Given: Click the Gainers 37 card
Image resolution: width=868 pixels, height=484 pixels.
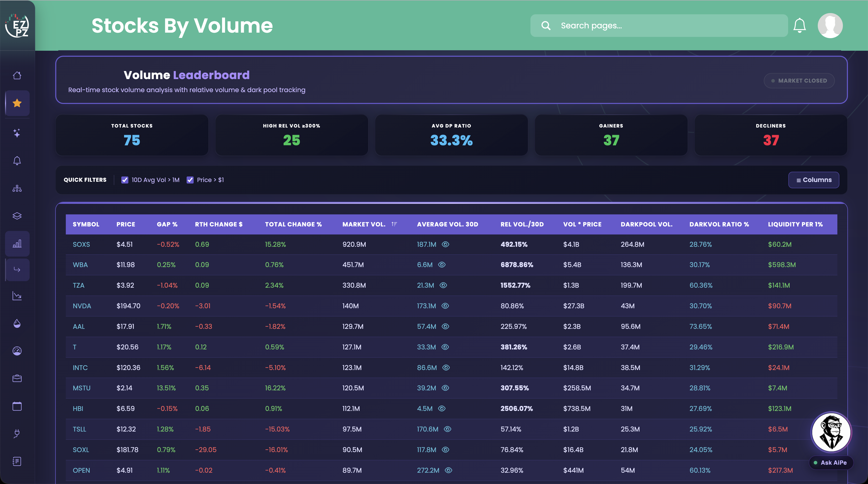Looking at the screenshot, I should tap(611, 135).
